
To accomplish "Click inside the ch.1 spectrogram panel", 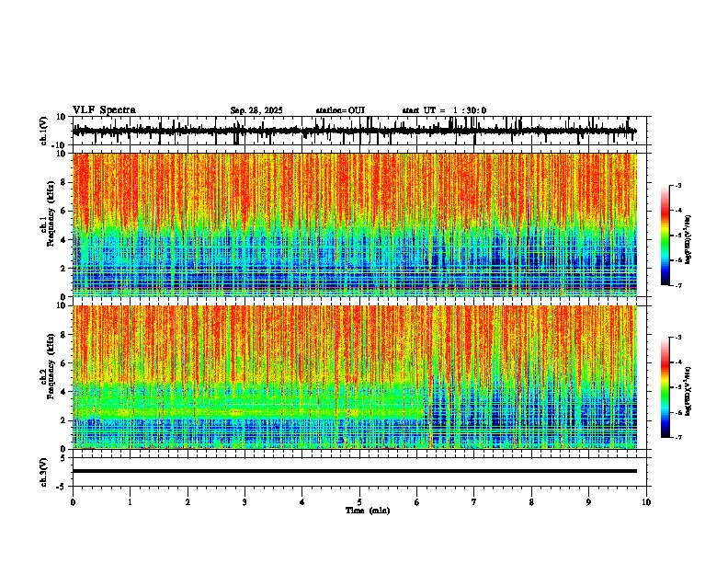I will click(355, 224).
